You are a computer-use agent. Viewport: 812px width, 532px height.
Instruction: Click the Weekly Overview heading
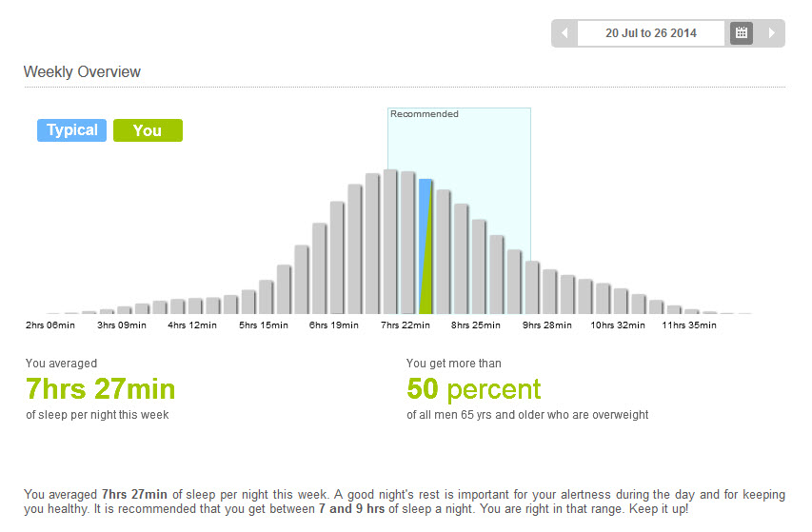pyautogui.click(x=82, y=72)
